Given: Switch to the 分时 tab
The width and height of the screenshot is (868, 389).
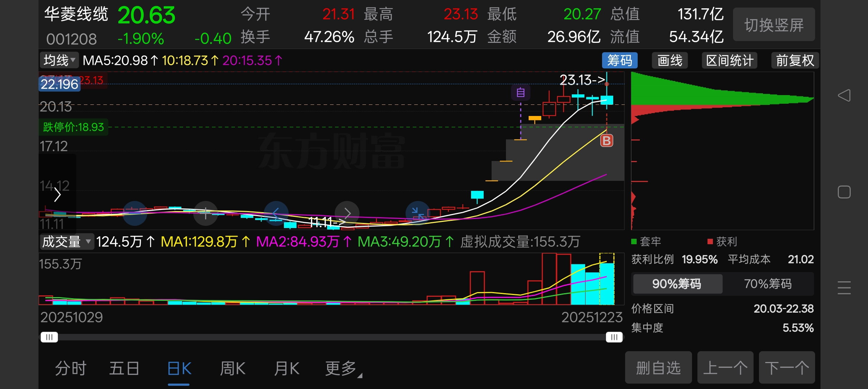Looking at the screenshot, I should [x=71, y=368].
